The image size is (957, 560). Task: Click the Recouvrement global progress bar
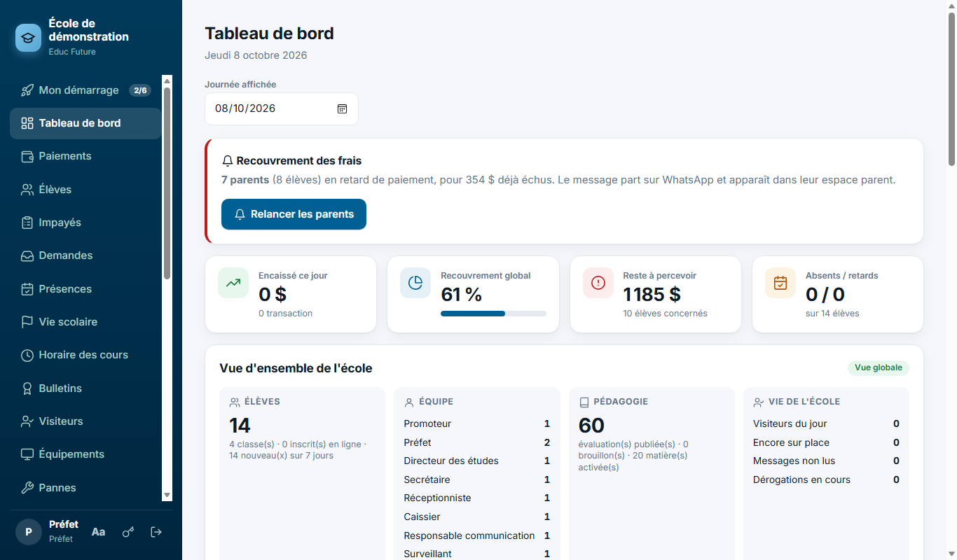493,314
